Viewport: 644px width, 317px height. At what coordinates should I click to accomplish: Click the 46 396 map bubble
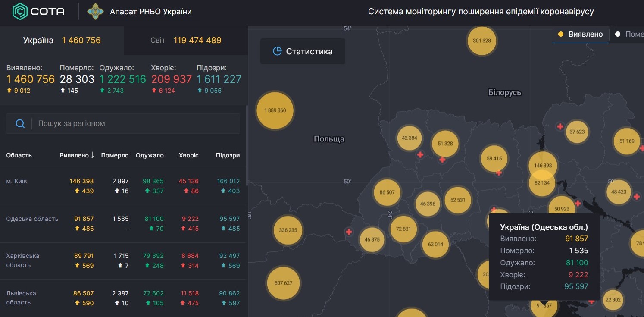[x=428, y=204]
